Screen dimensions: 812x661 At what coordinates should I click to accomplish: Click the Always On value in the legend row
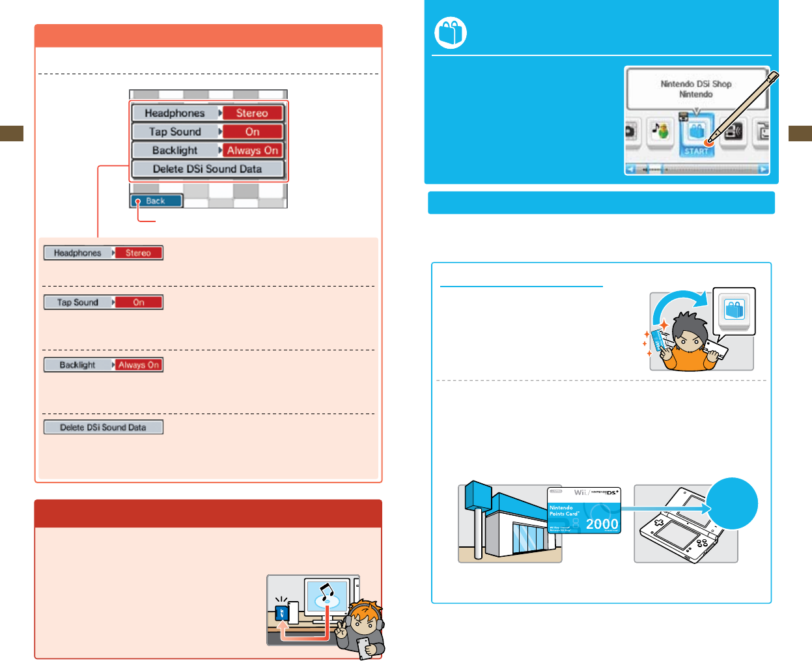[139, 365]
